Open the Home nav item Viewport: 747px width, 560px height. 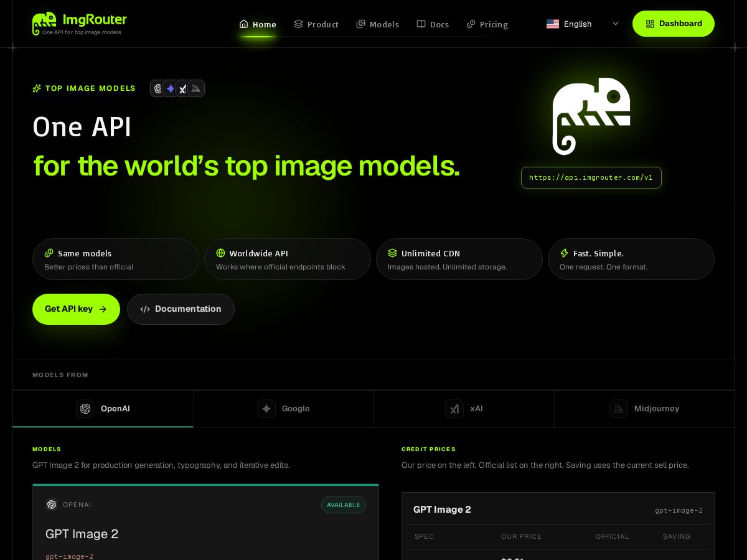(x=258, y=24)
